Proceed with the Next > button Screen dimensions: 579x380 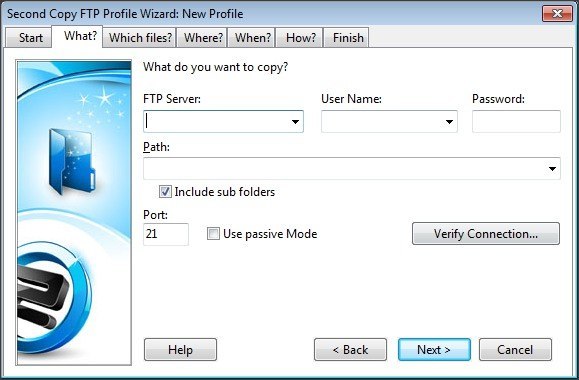tap(434, 349)
